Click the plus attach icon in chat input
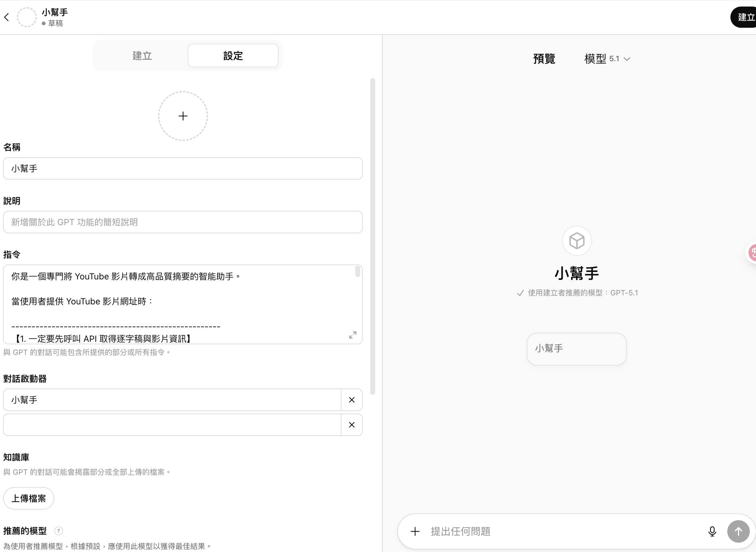The image size is (756, 552). pos(415,531)
